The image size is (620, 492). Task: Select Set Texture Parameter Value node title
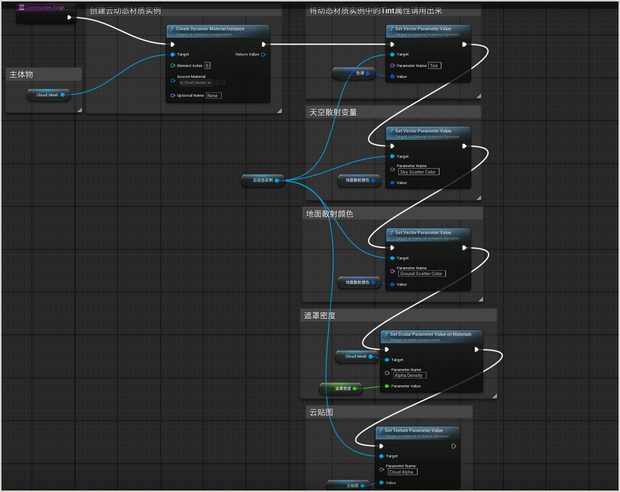point(414,430)
